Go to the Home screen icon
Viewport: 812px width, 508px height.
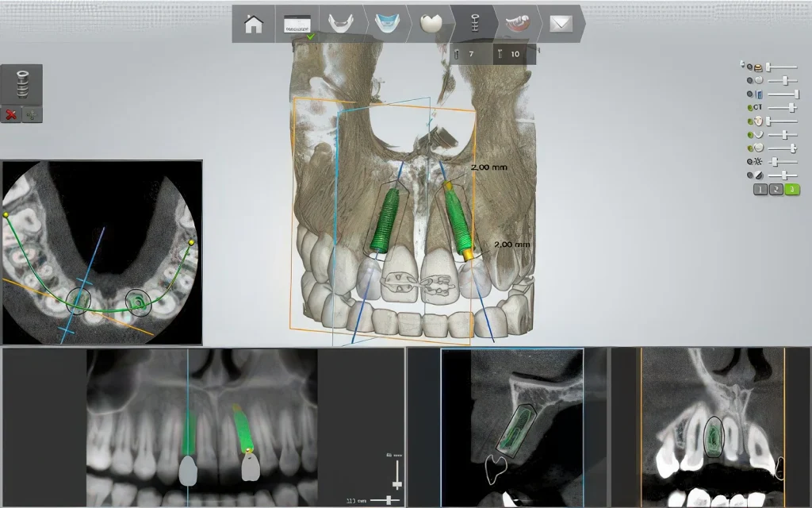tap(254, 24)
